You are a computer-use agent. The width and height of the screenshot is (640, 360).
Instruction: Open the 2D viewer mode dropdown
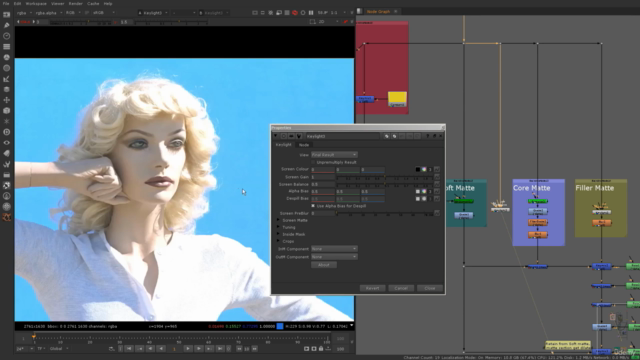pos(328,22)
